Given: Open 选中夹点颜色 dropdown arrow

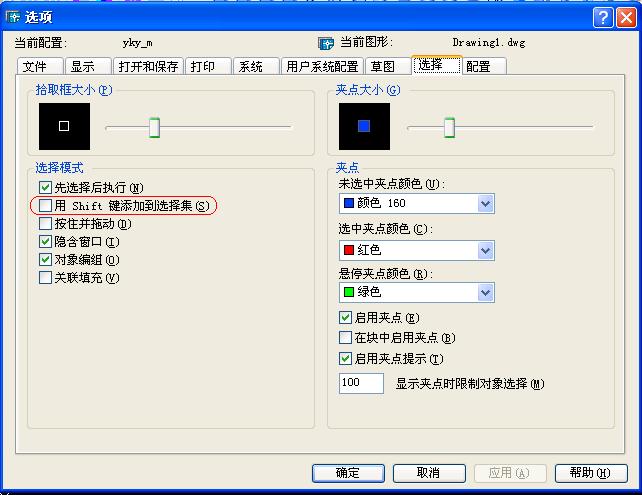Looking at the screenshot, I should pos(486,250).
